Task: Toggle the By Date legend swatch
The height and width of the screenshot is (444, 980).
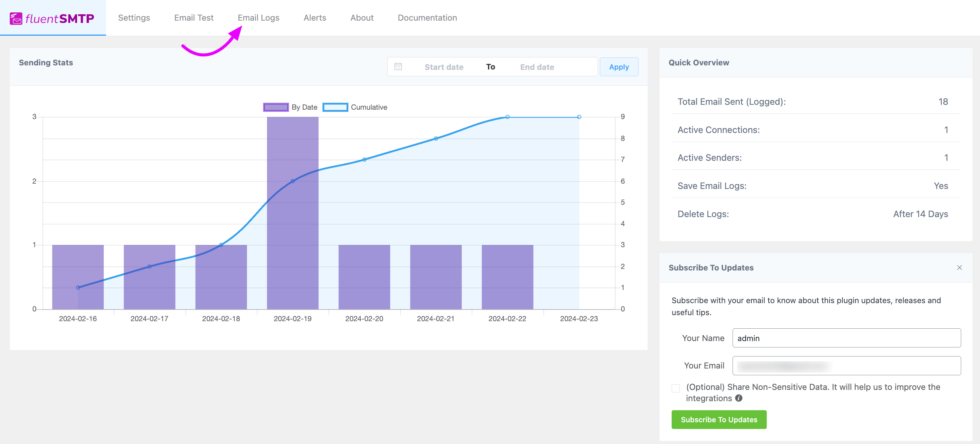Action: tap(275, 107)
